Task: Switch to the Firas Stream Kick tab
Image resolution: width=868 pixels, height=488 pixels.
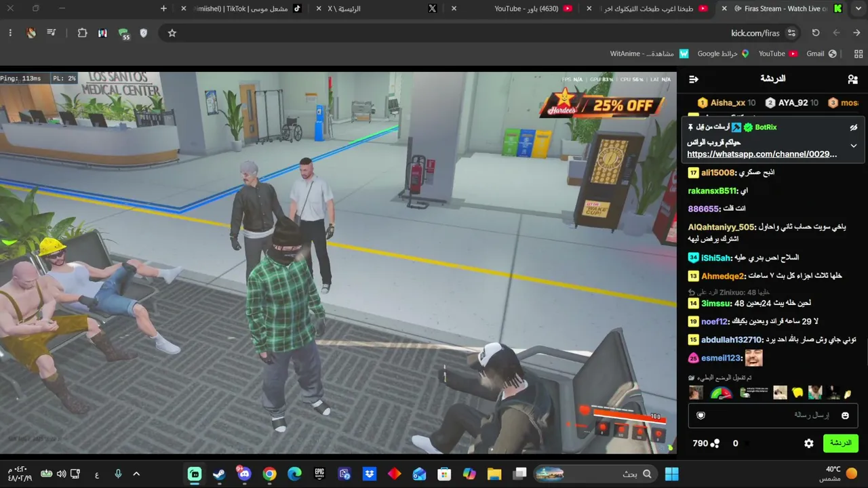Action: [x=783, y=9]
